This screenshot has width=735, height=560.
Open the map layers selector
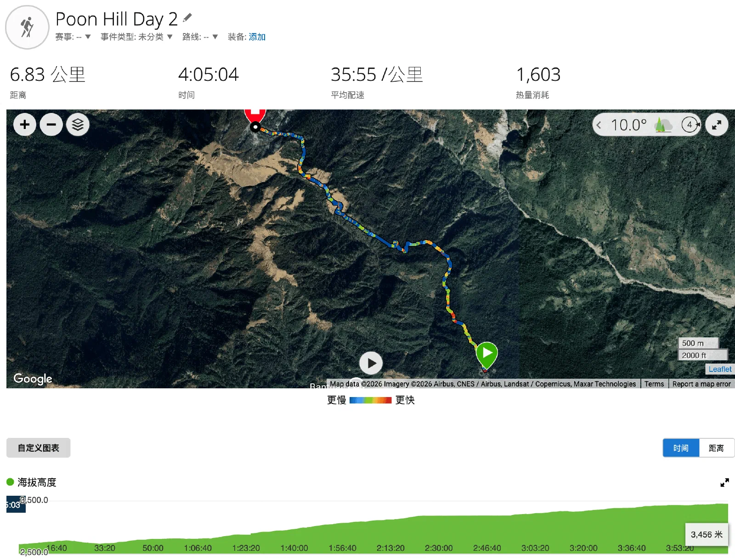[78, 124]
